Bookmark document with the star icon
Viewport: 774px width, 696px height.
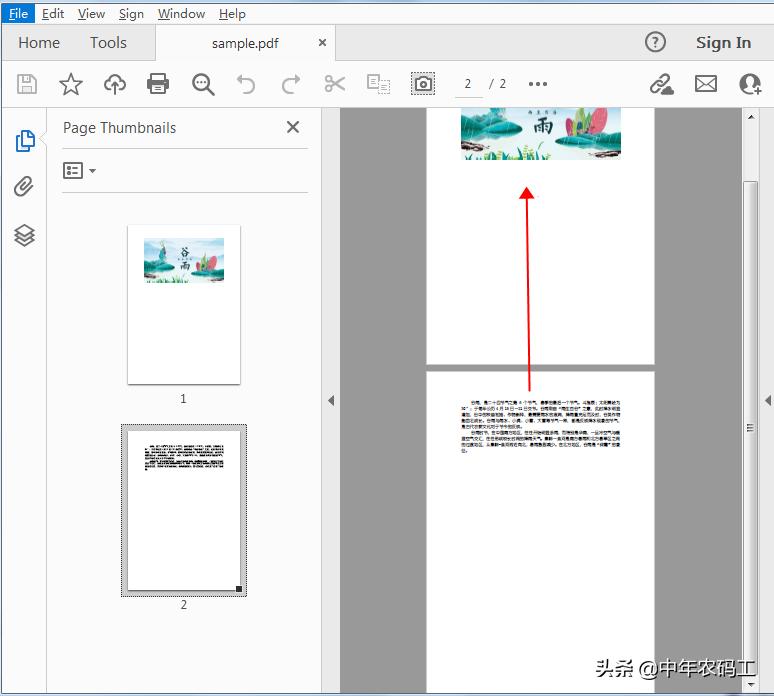[71, 84]
